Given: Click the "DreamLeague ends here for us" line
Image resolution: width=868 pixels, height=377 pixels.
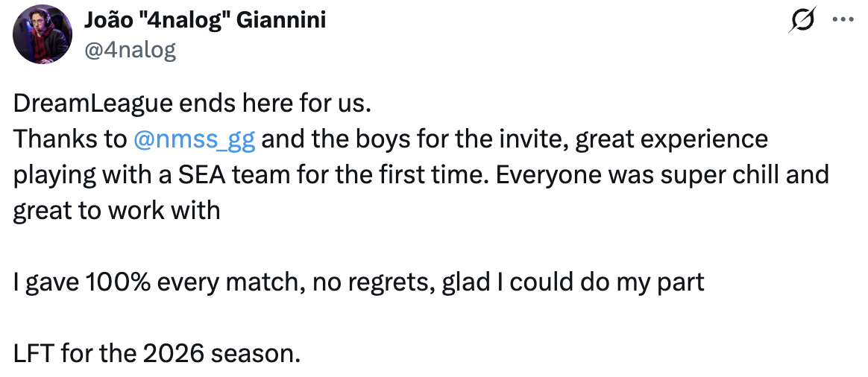Looking at the screenshot, I should click(x=191, y=104).
